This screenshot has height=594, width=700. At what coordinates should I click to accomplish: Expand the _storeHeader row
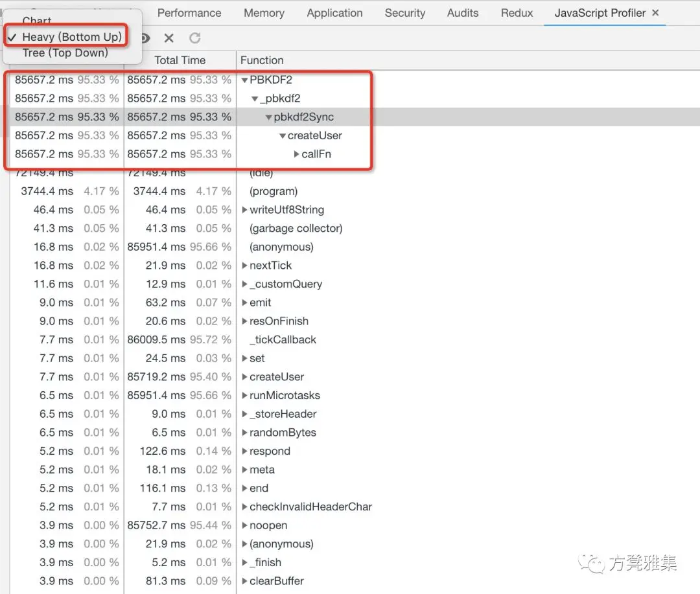tap(244, 414)
